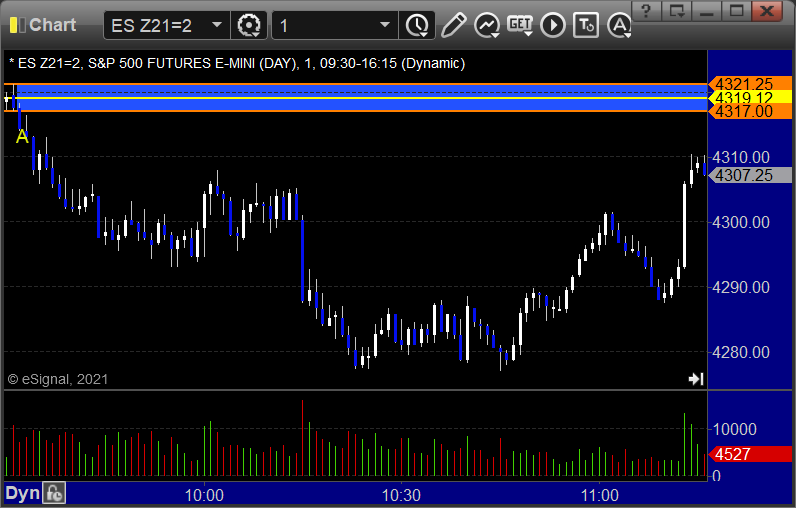The image size is (796, 508).
Task: Open the GET studies icon
Action: coord(520,25)
